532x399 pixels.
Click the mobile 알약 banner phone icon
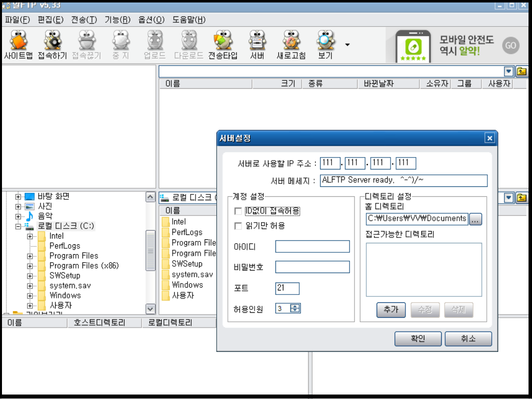click(413, 47)
